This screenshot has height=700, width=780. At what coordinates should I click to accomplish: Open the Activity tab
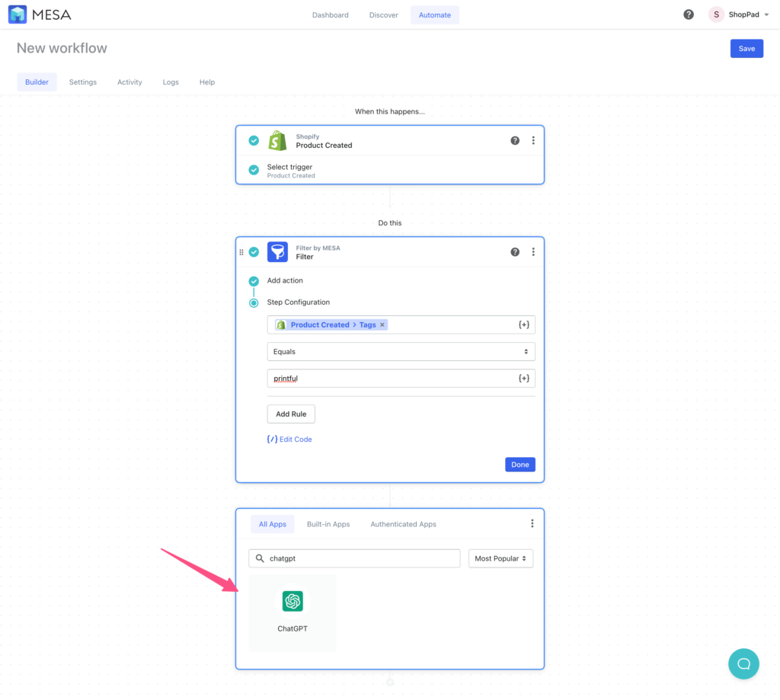(129, 82)
